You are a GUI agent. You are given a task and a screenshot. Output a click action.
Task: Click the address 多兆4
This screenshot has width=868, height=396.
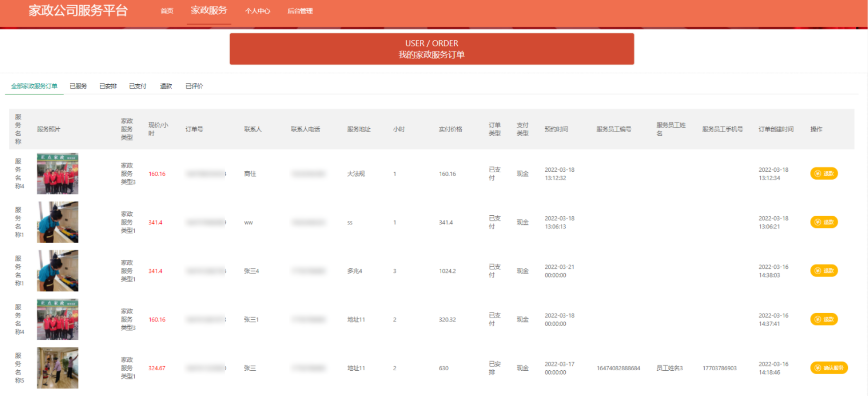tap(355, 271)
